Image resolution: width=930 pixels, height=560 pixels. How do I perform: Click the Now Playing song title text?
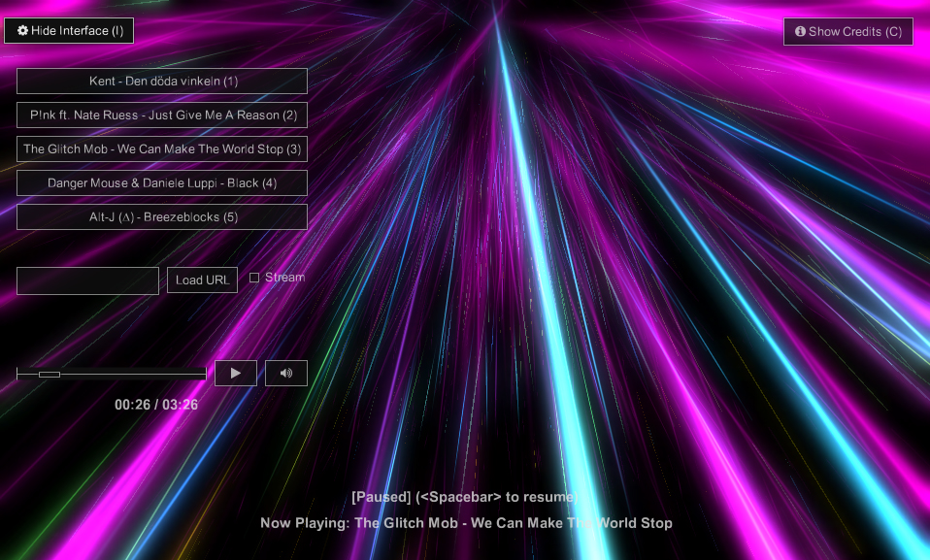466,522
